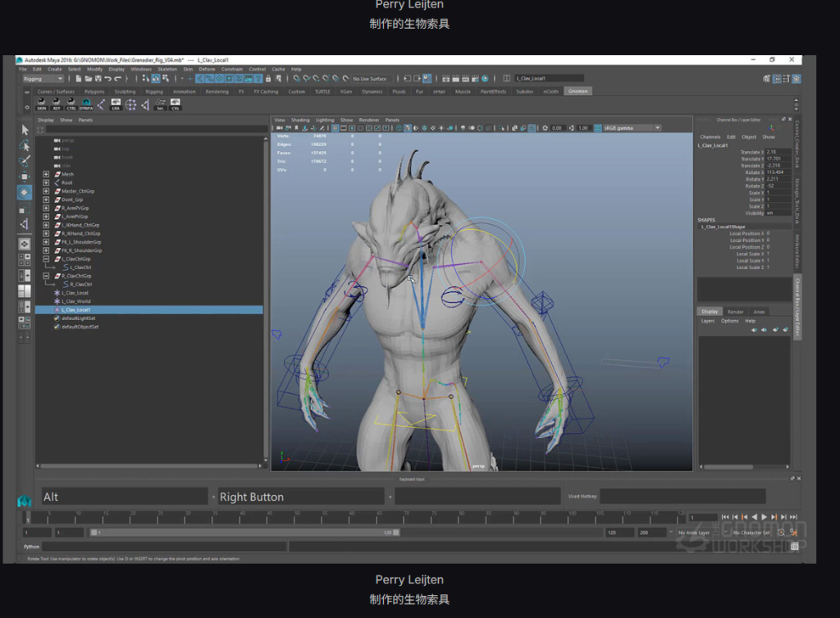Click the Set shelf button
The height and width of the screenshot is (618, 840).
(x=160, y=104)
